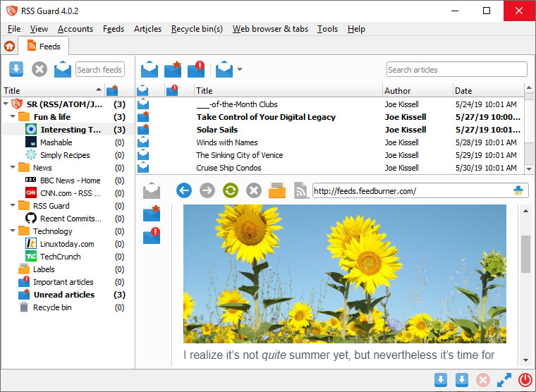Image resolution: width=536 pixels, height=392 pixels.
Task: Click the Search articles input field
Action: pyautogui.click(x=456, y=69)
